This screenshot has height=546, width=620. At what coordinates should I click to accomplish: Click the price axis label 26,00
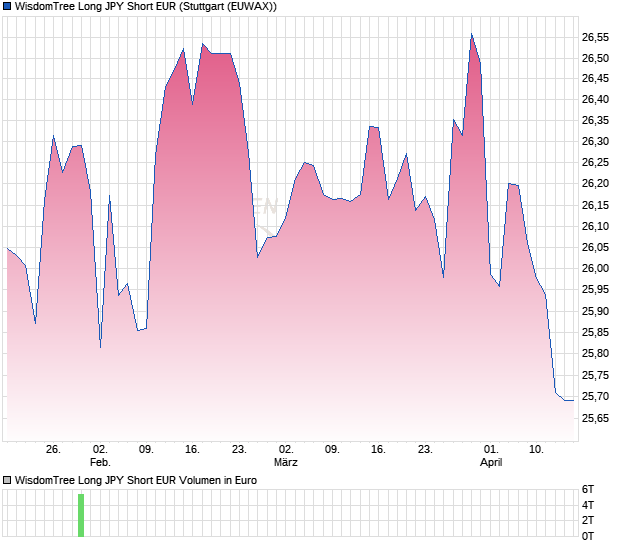pos(595,268)
